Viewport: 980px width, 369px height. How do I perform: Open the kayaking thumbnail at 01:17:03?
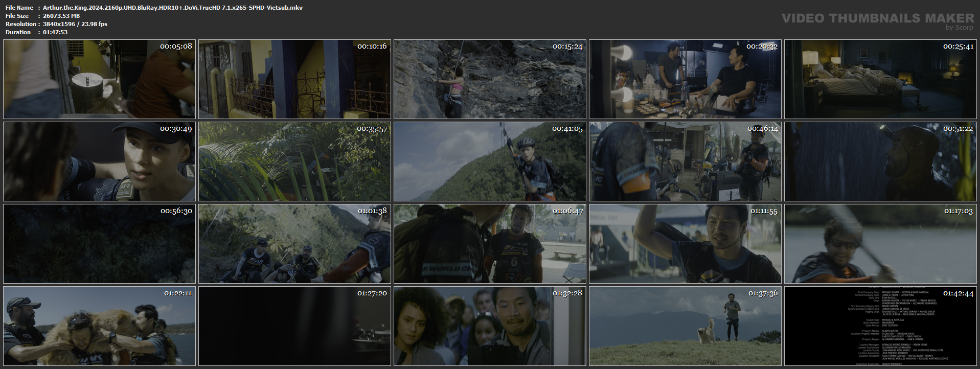point(880,244)
